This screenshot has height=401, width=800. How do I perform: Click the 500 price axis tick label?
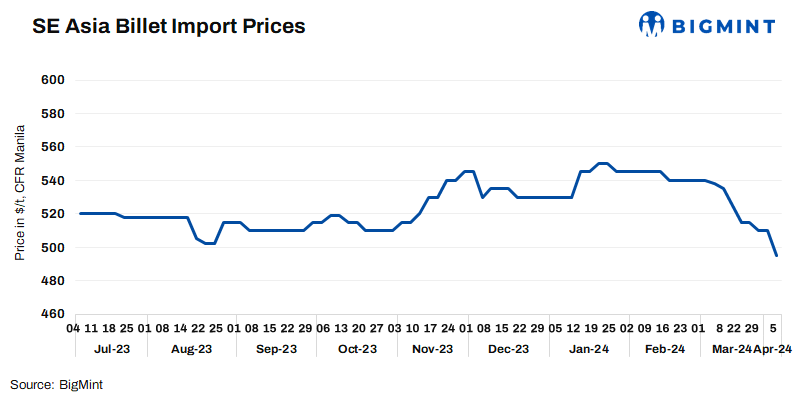(x=54, y=247)
